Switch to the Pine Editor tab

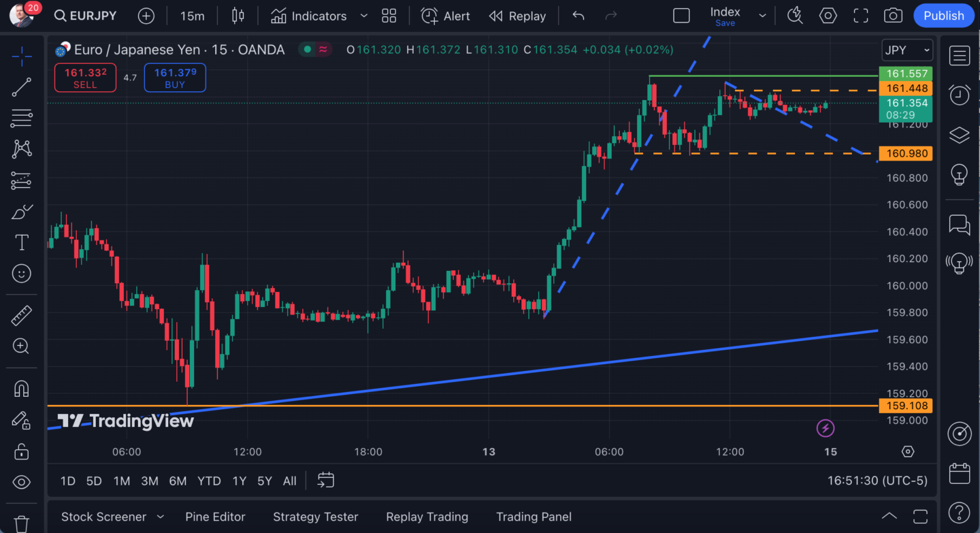215,517
